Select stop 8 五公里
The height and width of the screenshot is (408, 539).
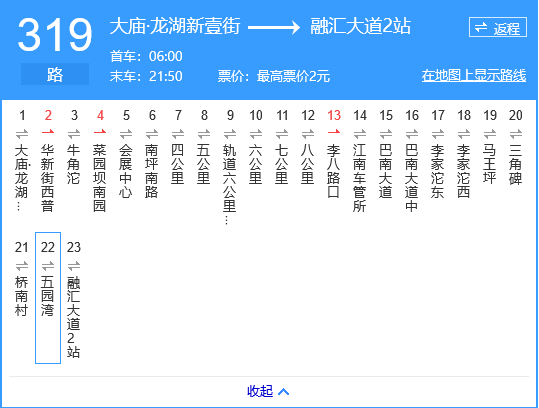pos(204,164)
